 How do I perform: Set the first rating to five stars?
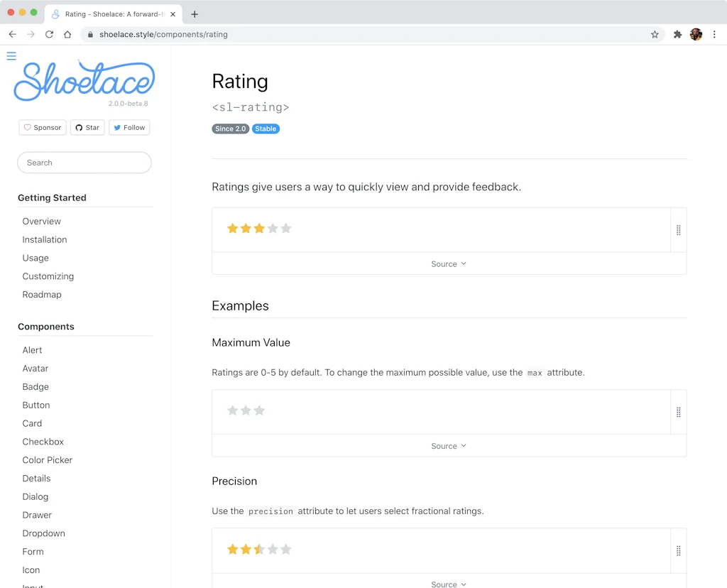pyautogui.click(x=286, y=229)
